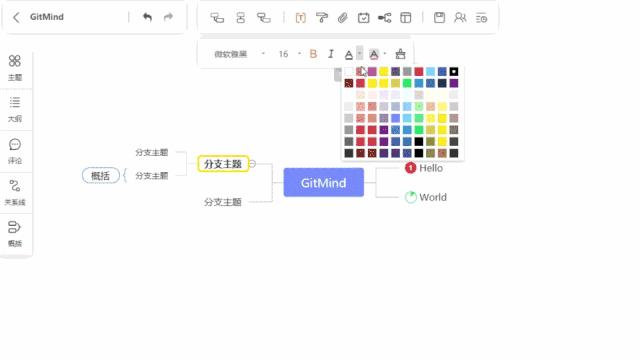This screenshot has height=360, width=640.
Task: Insert a subtopic node from the toolbar
Action: pyautogui.click(x=217, y=18)
